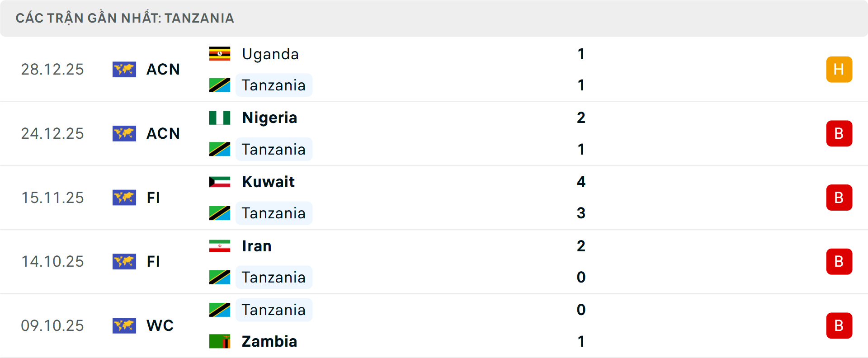The image size is (868, 358).
Task: Expand the Iran vs Tanzania match details
Action: click(434, 261)
